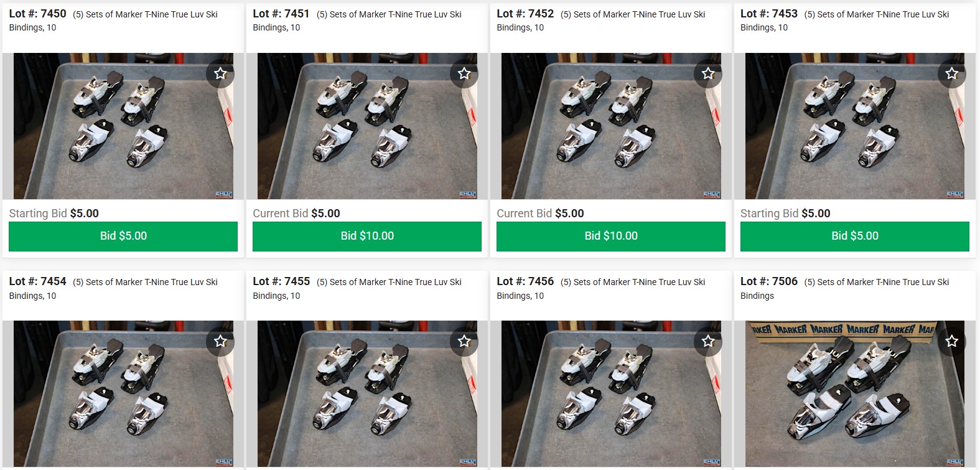View the Lot 7453 bindings image
This screenshot has width=980, height=470.
coord(855,126)
